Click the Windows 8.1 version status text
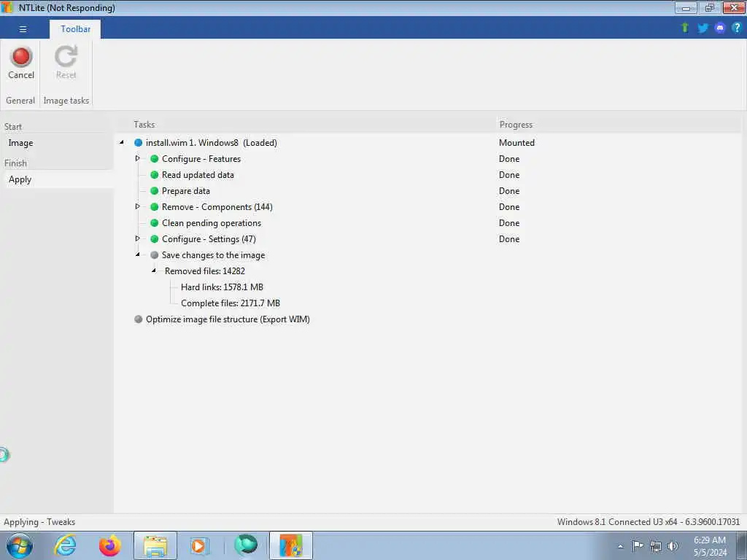 [x=649, y=522]
